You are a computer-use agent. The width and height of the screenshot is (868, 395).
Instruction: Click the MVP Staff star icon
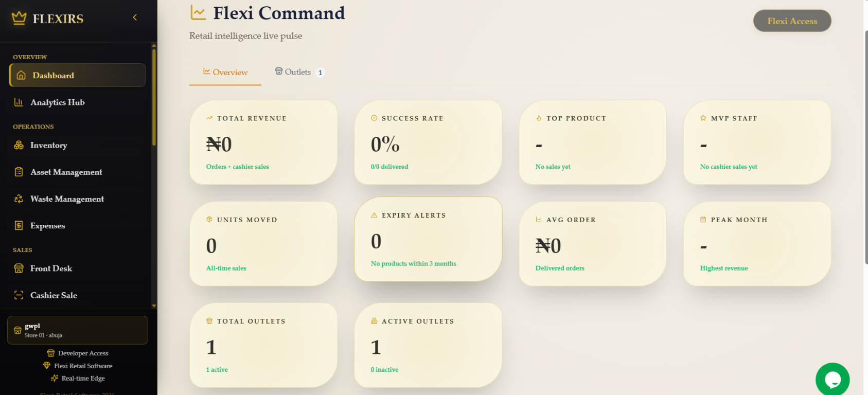pos(703,118)
